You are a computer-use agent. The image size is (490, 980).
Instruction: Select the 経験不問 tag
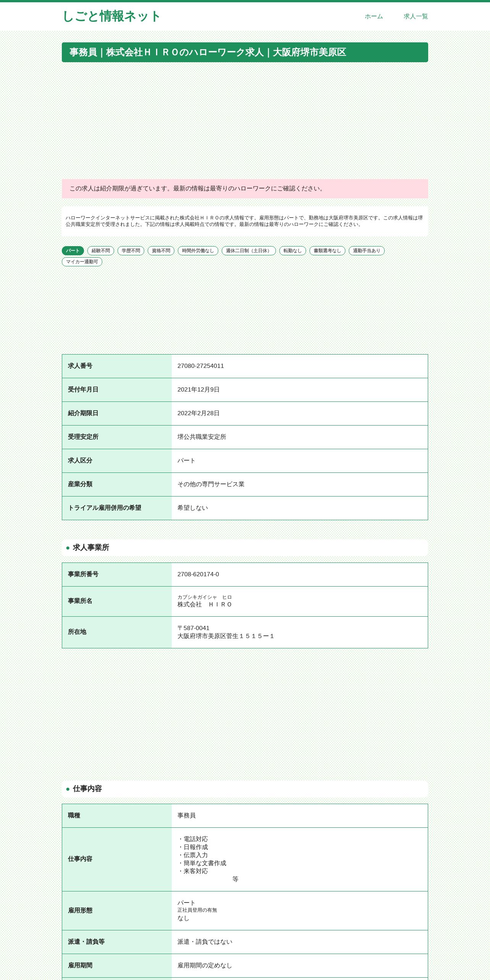101,251
